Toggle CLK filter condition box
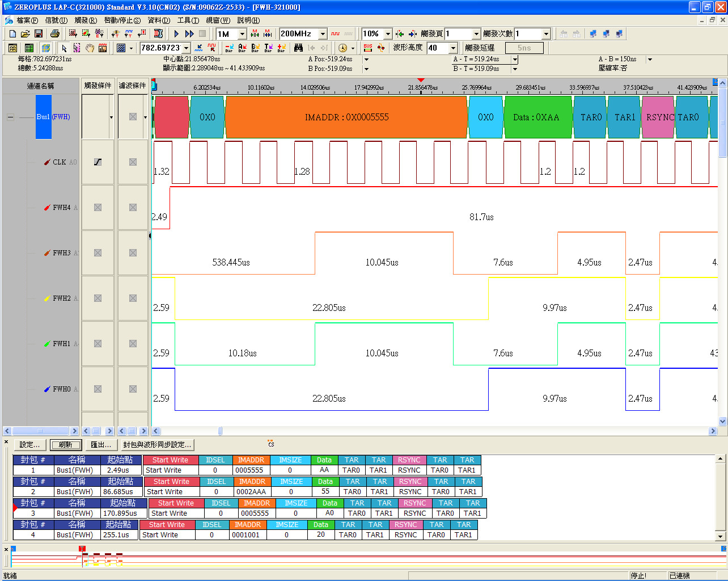This screenshot has height=581, width=728. pos(133,162)
